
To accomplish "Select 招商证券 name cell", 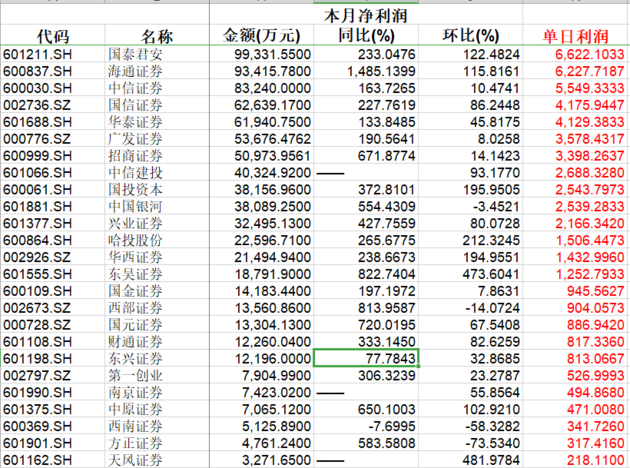I will tap(157, 155).
